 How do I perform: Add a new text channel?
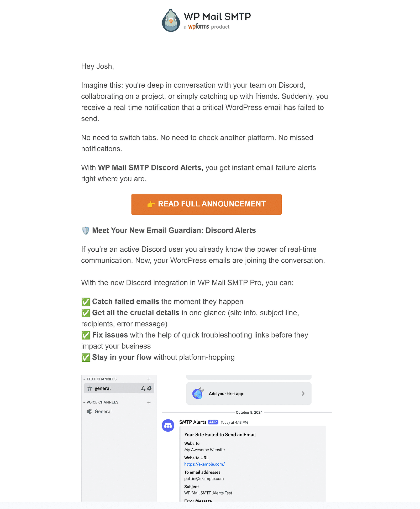[x=149, y=379]
